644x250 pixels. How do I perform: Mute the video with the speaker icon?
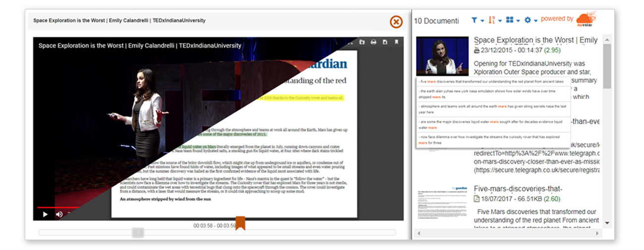[x=59, y=214]
